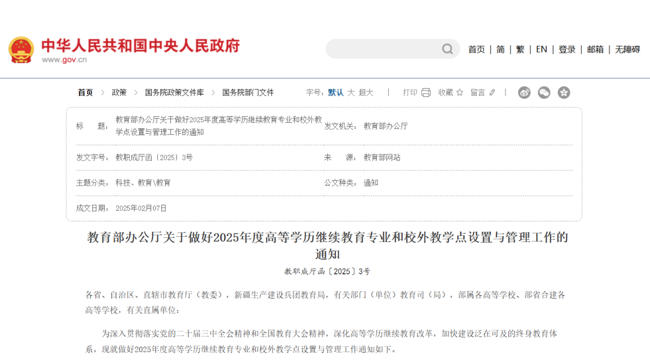Select 超大 font size

pyautogui.click(x=366, y=92)
